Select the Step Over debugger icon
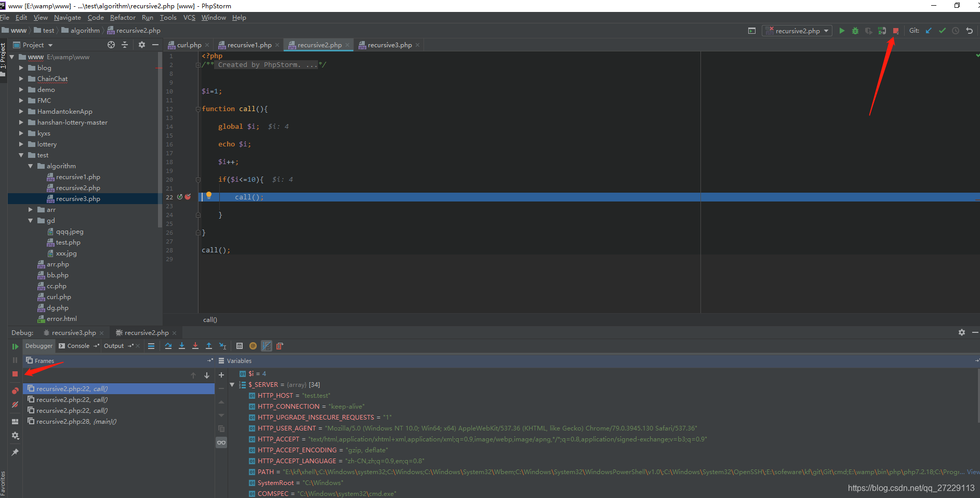The width and height of the screenshot is (980, 498). 168,346
